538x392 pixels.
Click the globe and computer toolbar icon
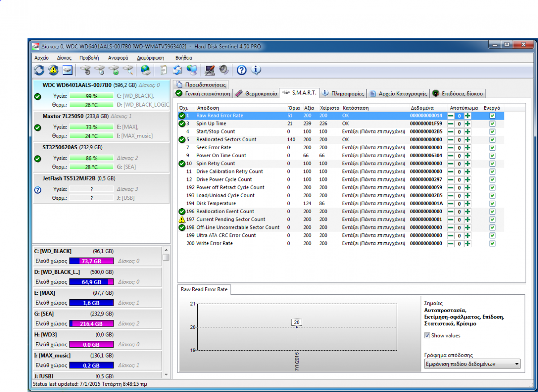192,70
